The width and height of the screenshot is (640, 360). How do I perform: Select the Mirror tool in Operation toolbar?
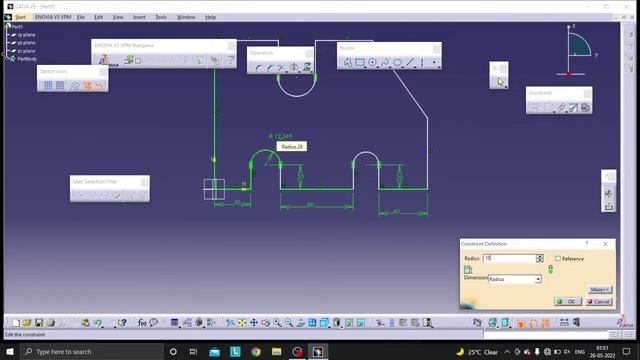294,67
